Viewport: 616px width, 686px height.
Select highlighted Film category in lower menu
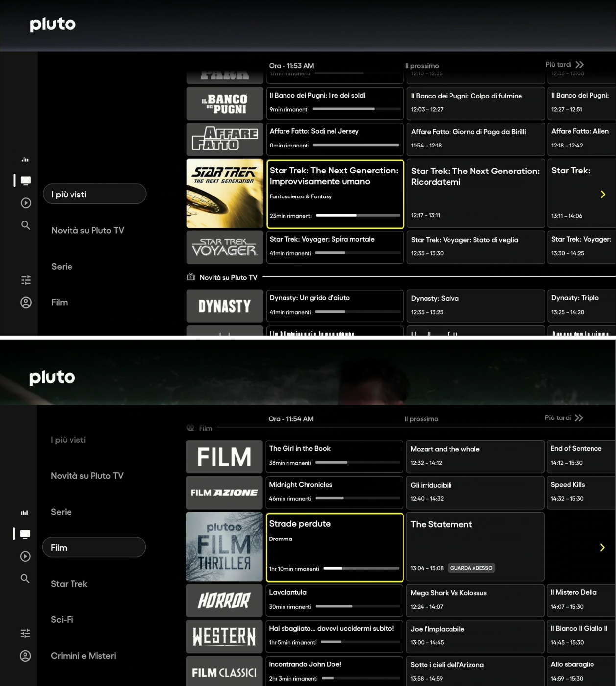click(94, 547)
